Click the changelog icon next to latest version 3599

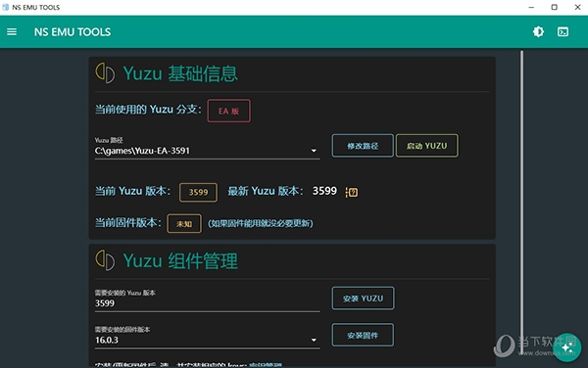352,192
